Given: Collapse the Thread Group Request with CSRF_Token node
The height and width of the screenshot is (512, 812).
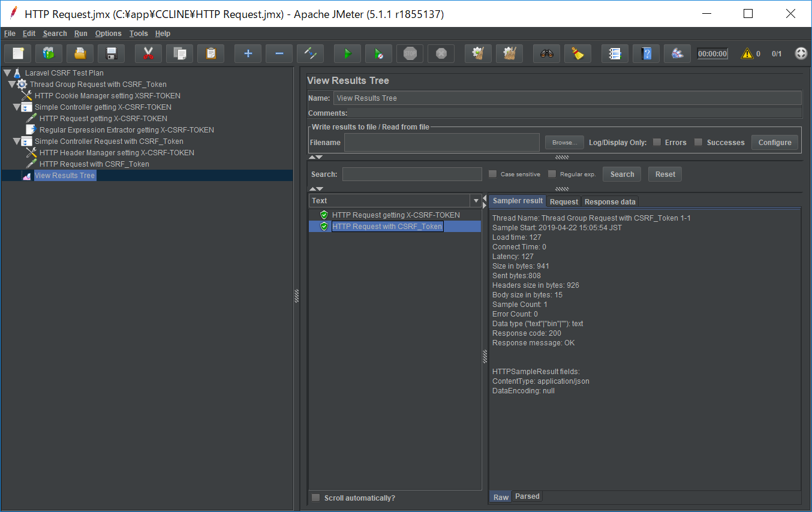Looking at the screenshot, I should 11,84.
